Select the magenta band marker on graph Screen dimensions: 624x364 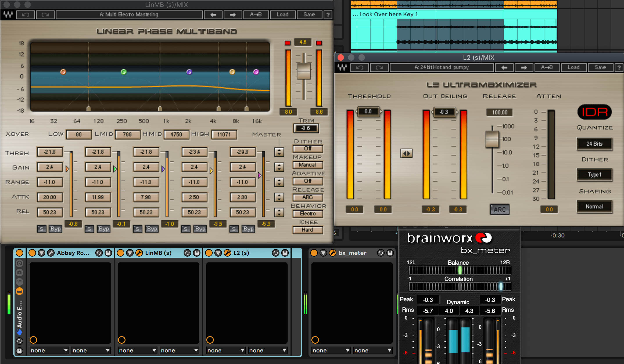(x=256, y=72)
